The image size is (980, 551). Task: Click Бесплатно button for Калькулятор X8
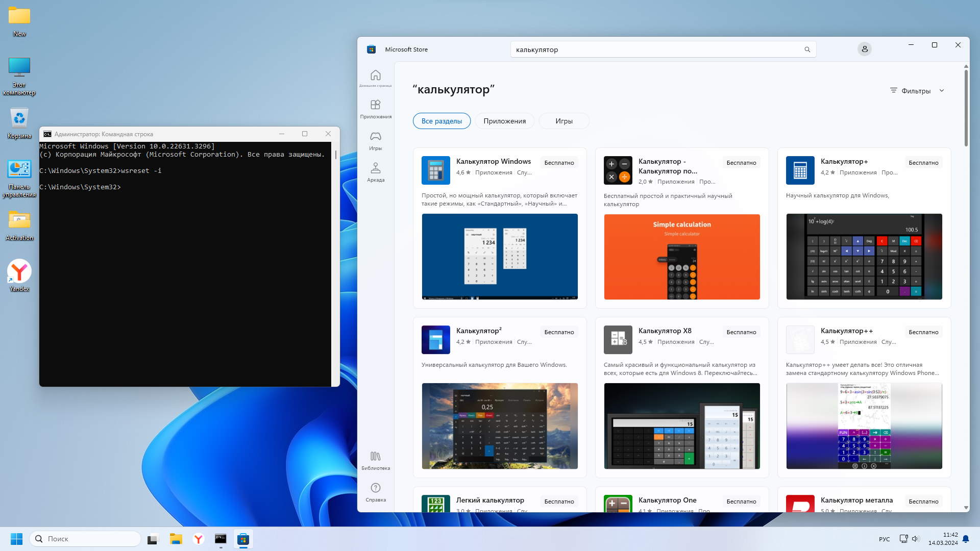(x=741, y=332)
